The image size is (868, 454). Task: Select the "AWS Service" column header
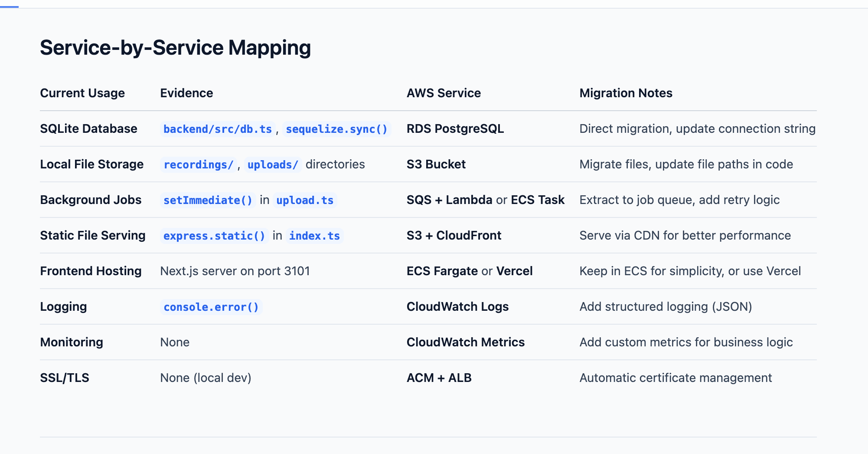coord(444,93)
